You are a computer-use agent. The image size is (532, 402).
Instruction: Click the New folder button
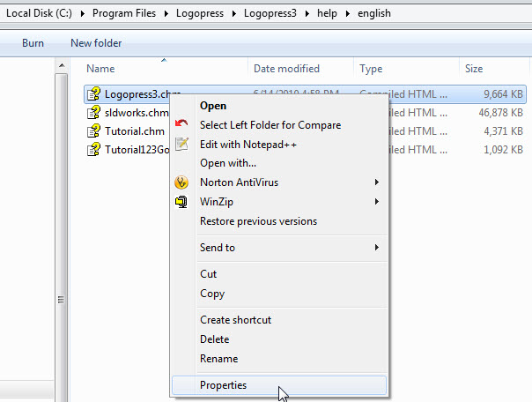pyautogui.click(x=96, y=43)
